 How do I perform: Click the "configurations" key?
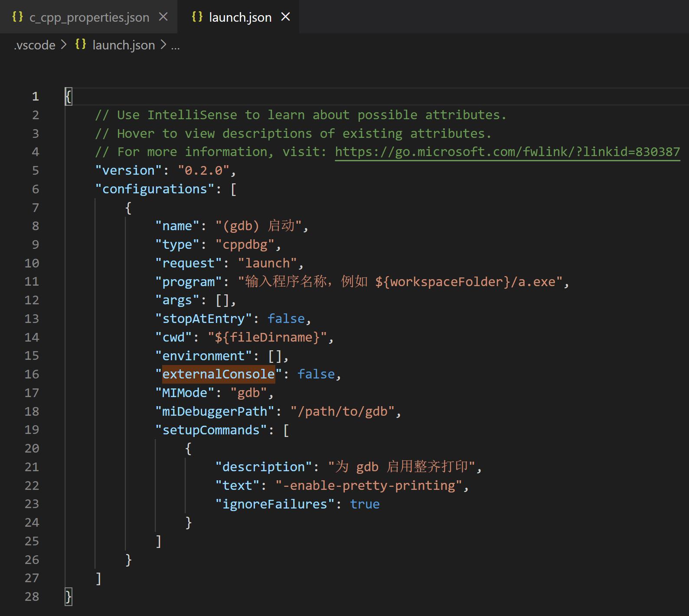(x=155, y=189)
